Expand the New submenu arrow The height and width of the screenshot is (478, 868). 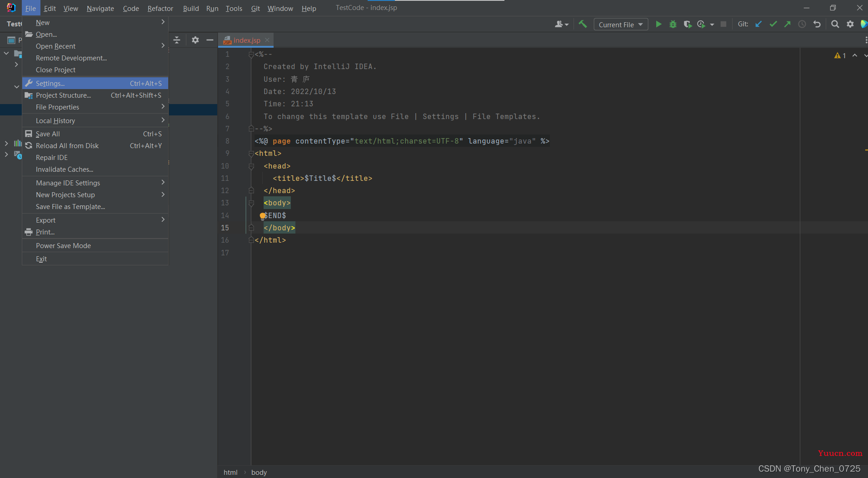click(163, 22)
